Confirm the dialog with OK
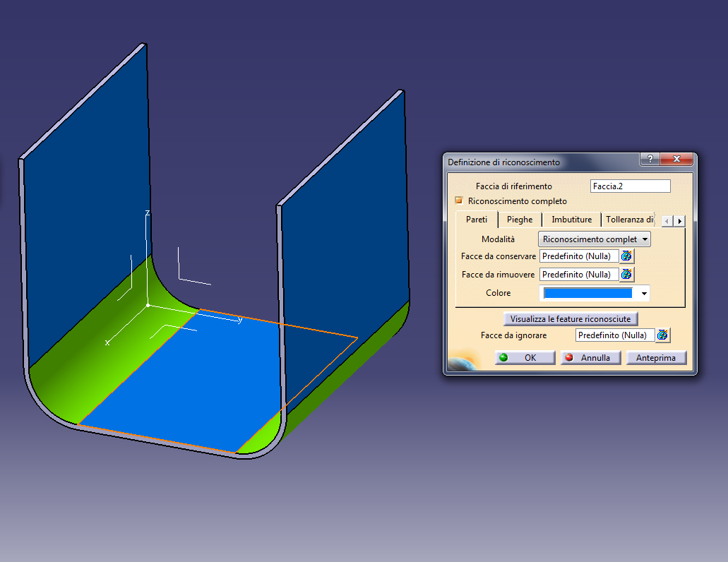This screenshot has width=728, height=562. 525,357
